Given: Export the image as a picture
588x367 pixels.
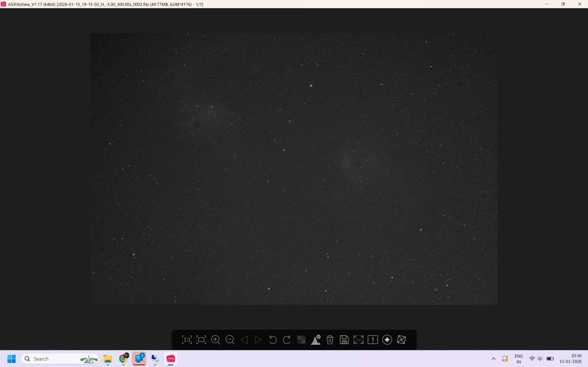Looking at the screenshot, I should [359, 340].
